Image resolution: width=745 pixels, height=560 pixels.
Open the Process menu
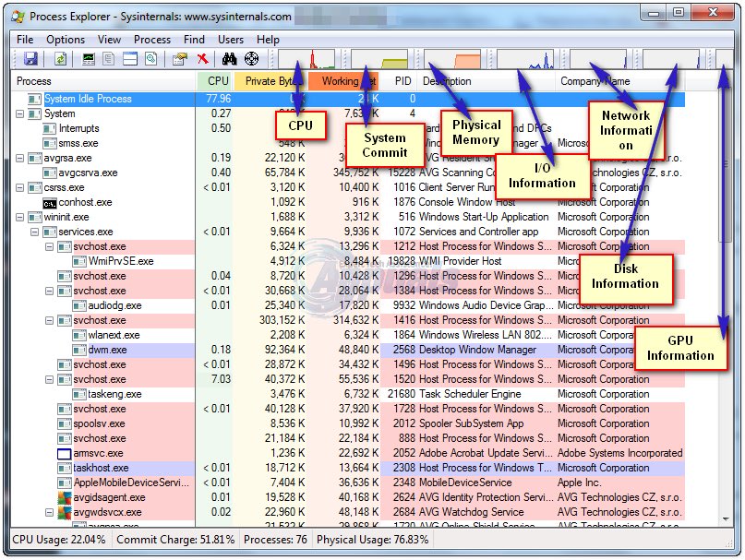tap(152, 40)
